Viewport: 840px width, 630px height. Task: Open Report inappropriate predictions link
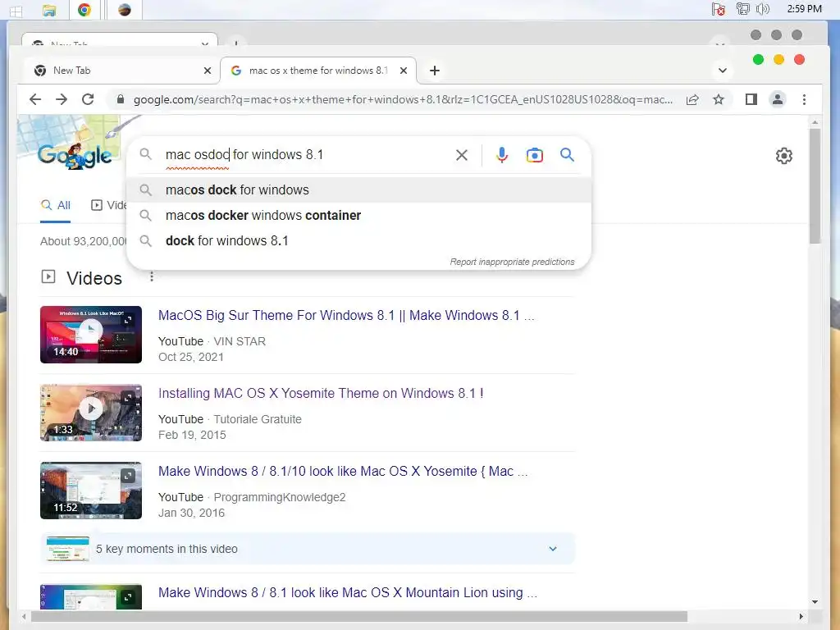click(512, 262)
